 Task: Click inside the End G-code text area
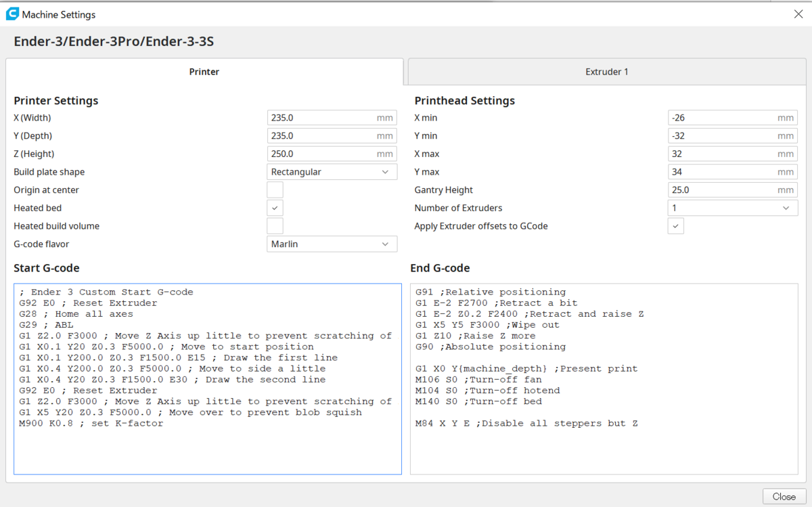(604, 379)
